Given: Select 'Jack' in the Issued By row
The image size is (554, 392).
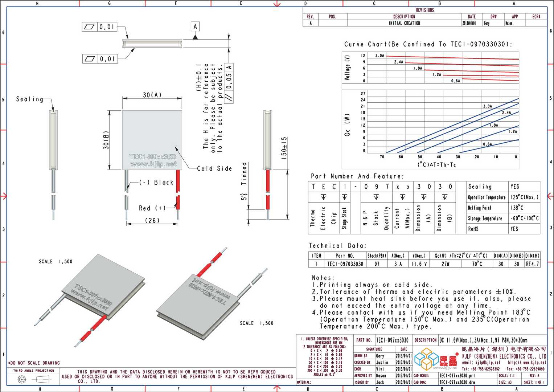Looking at the screenshot, I should [x=380, y=382].
